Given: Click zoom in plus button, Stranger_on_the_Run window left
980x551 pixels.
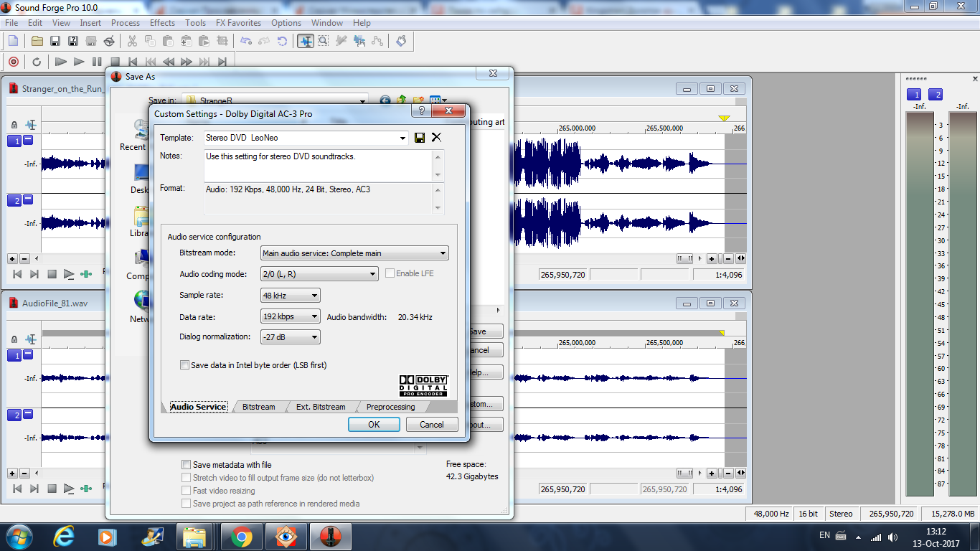Looking at the screenshot, I should pyautogui.click(x=12, y=258).
